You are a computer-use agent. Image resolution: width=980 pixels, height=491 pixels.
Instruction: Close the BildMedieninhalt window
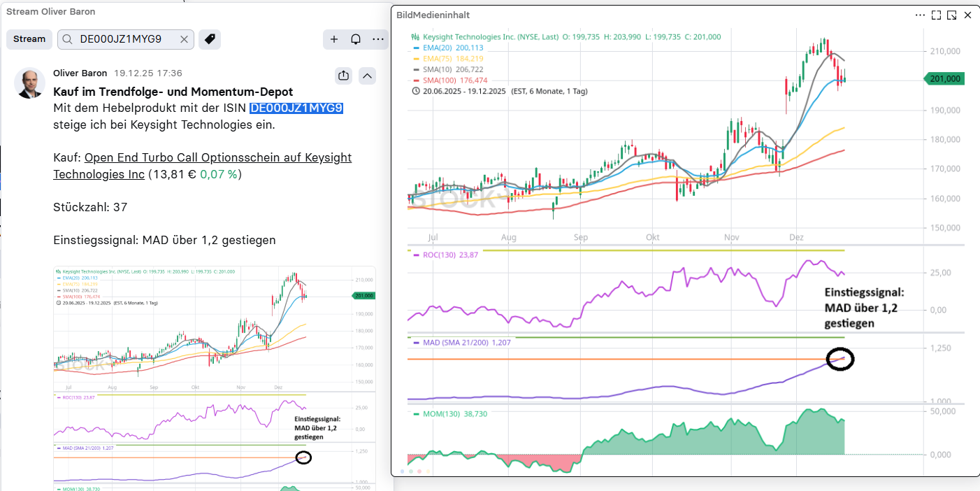968,15
